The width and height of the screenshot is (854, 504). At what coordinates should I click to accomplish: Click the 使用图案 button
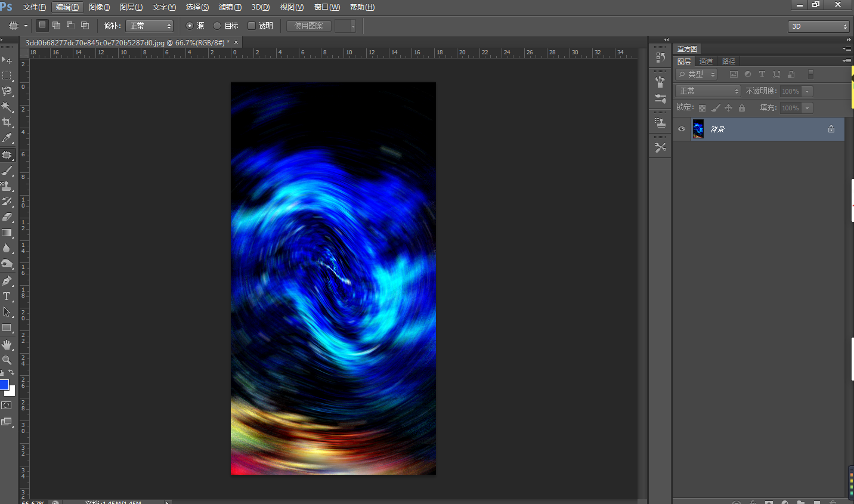[308, 26]
